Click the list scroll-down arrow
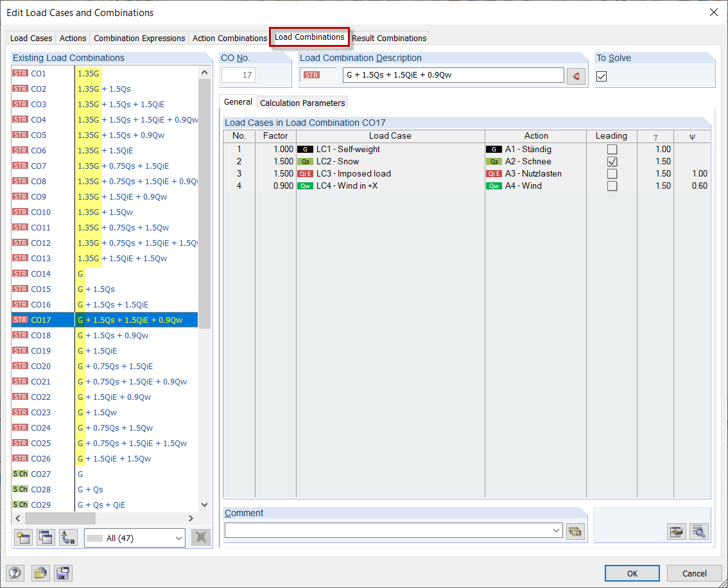The width and height of the screenshot is (728, 588). click(x=204, y=505)
